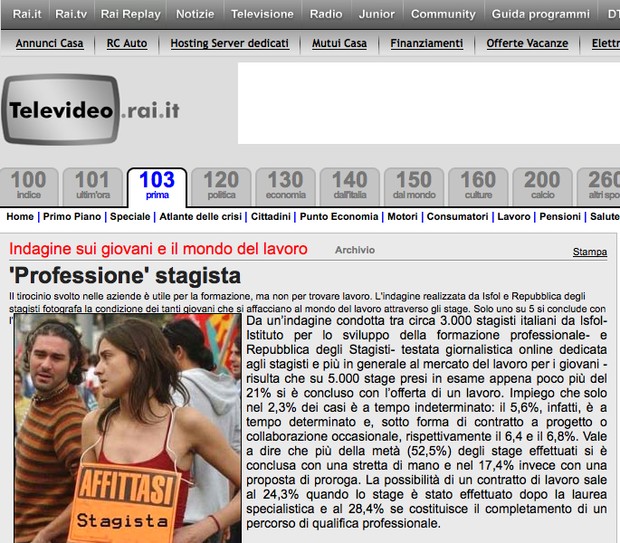Viewport: 620px width, 543px height.
Task: Select the 103 prima tab
Action: [x=157, y=187]
